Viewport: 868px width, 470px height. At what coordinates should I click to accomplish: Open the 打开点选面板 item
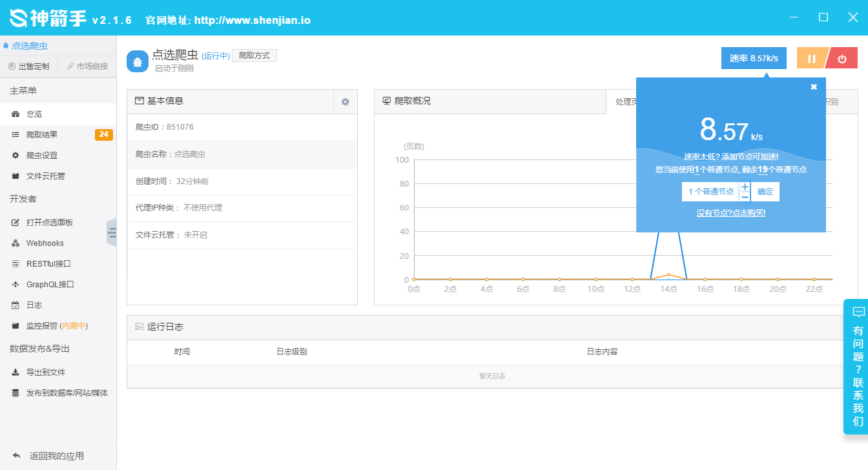pyautogui.click(x=49, y=222)
